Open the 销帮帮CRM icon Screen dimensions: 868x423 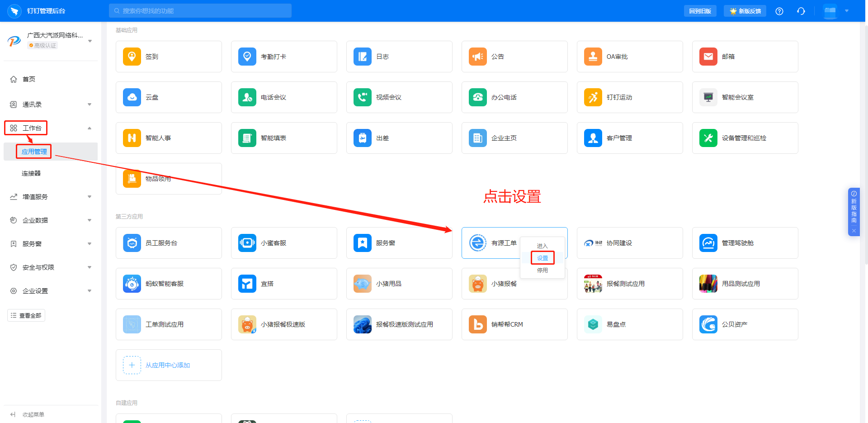tap(478, 324)
